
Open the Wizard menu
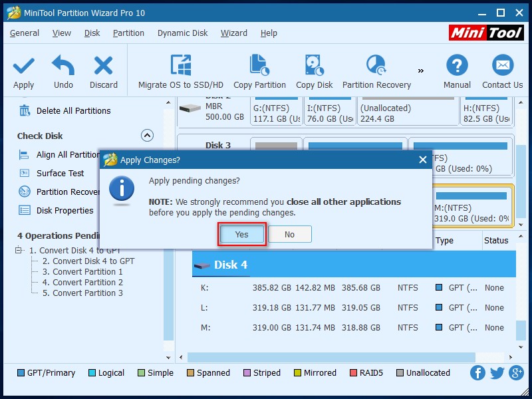pos(234,33)
